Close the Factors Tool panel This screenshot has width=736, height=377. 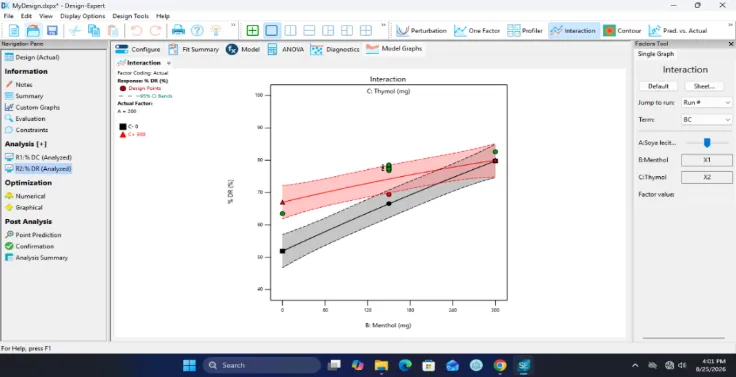pyautogui.click(x=730, y=44)
